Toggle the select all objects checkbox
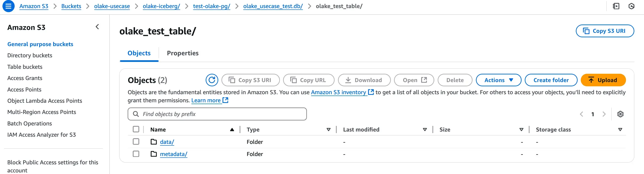Viewport: 644px width, 174px height. (136, 129)
